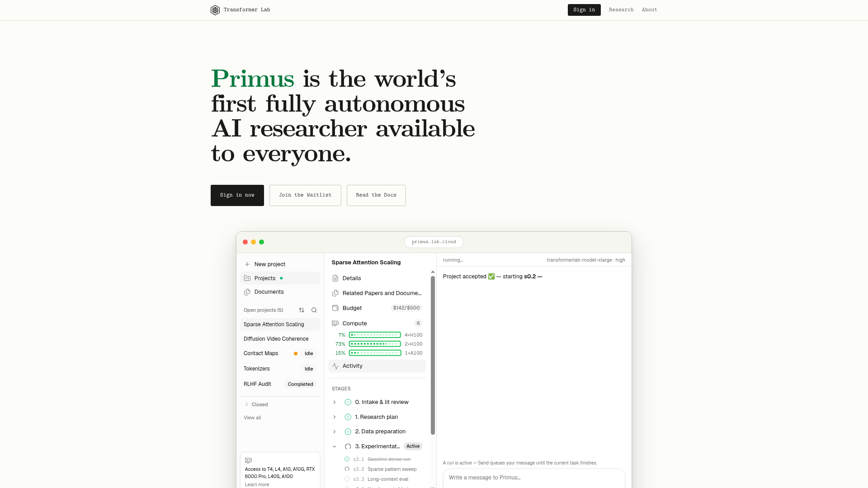
Task: Click the running… status text
Action: coord(453,260)
